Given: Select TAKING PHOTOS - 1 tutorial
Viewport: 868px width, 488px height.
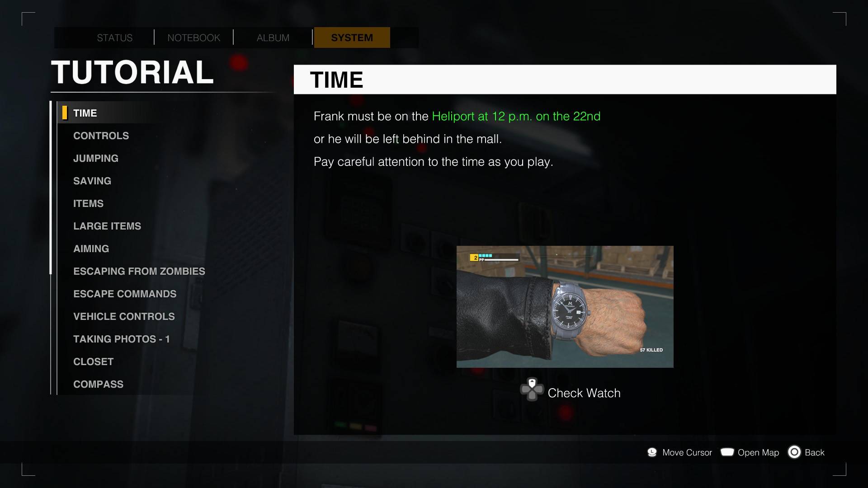Looking at the screenshot, I should point(121,338).
